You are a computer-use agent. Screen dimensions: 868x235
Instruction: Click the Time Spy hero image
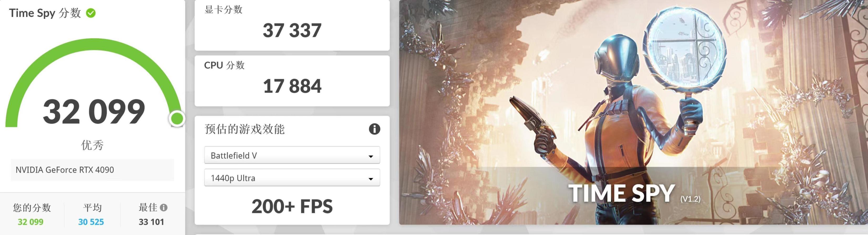tap(634, 112)
